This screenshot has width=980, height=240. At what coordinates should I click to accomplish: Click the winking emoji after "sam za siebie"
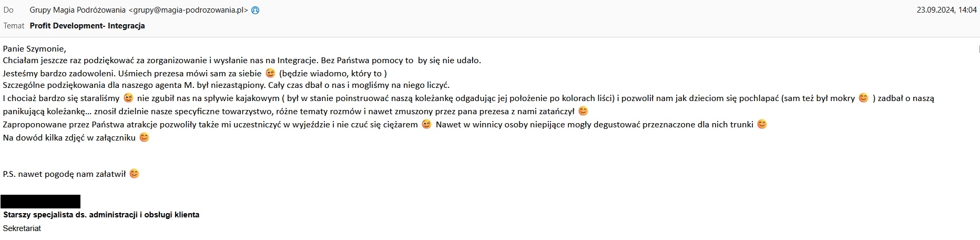point(270,73)
